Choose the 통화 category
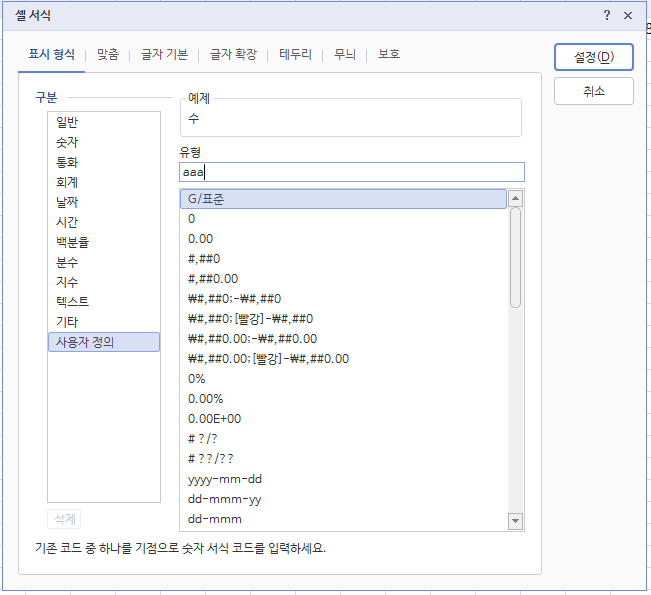This screenshot has height=595, width=651. pos(104,162)
